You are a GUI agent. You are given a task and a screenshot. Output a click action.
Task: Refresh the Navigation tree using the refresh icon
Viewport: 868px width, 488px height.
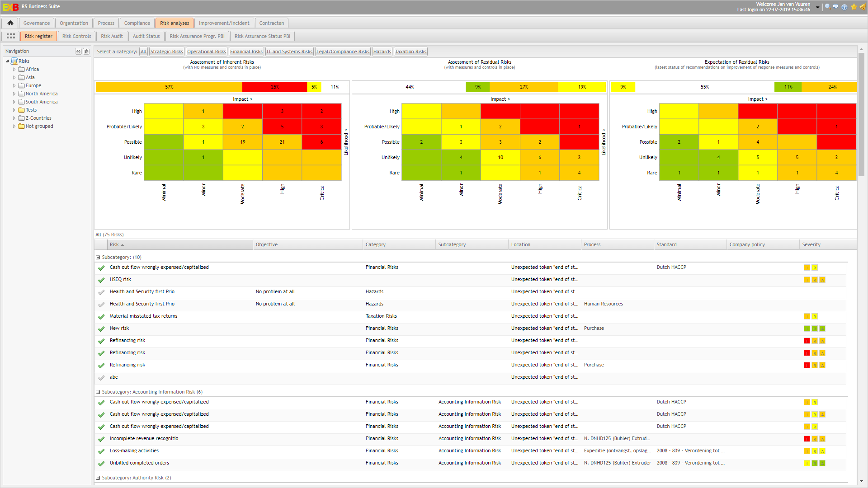(x=85, y=51)
